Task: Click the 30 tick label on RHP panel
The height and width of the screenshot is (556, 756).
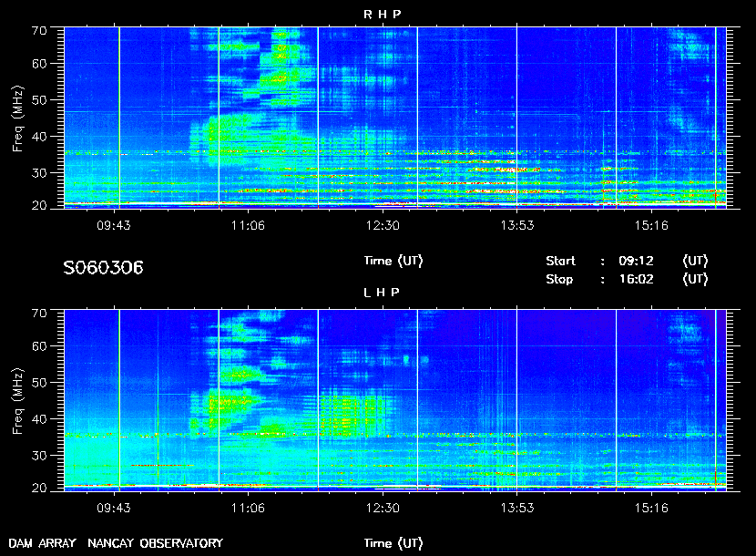Action: [39, 173]
